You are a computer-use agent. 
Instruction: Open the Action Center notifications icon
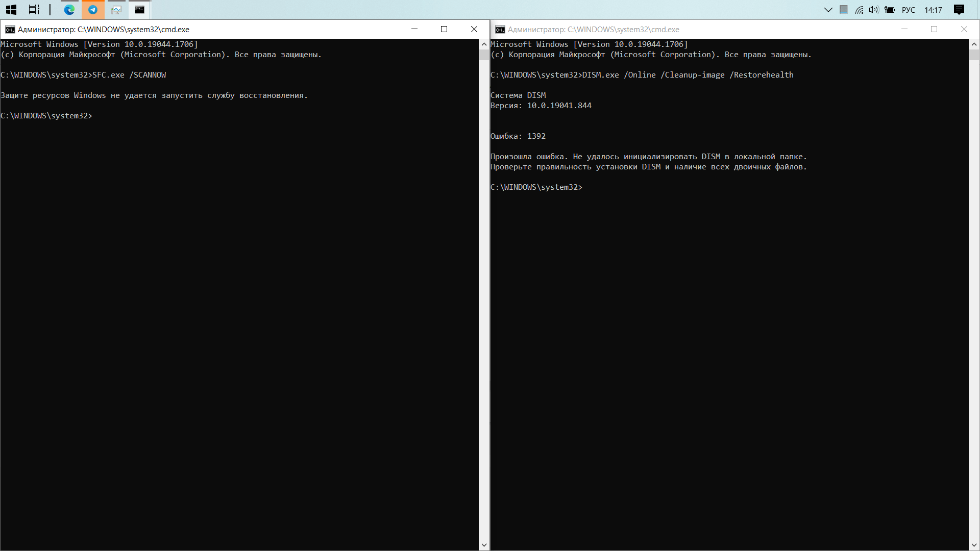point(959,10)
